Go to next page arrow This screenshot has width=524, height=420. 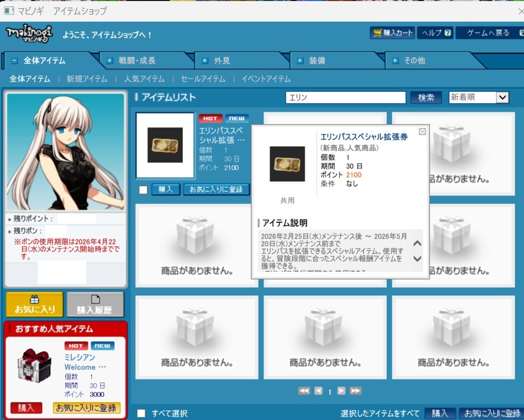341,391
